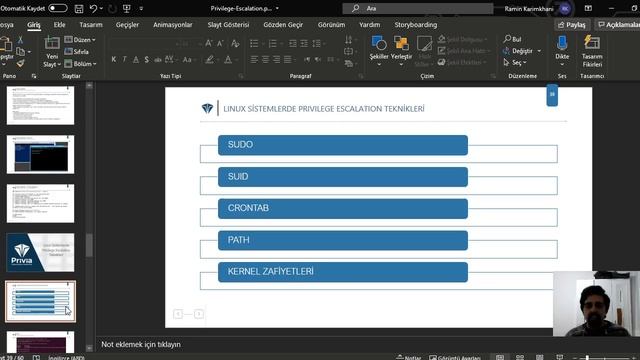Switch to the Slayt Gösterisi tab
Viewport: 640px width, 360px height.
pos(228,25)
